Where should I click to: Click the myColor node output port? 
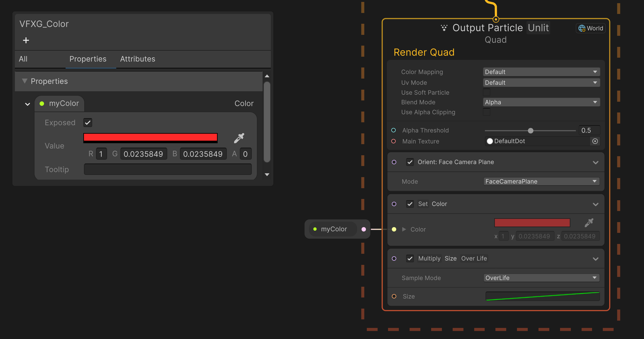click(x=364, y=229)
